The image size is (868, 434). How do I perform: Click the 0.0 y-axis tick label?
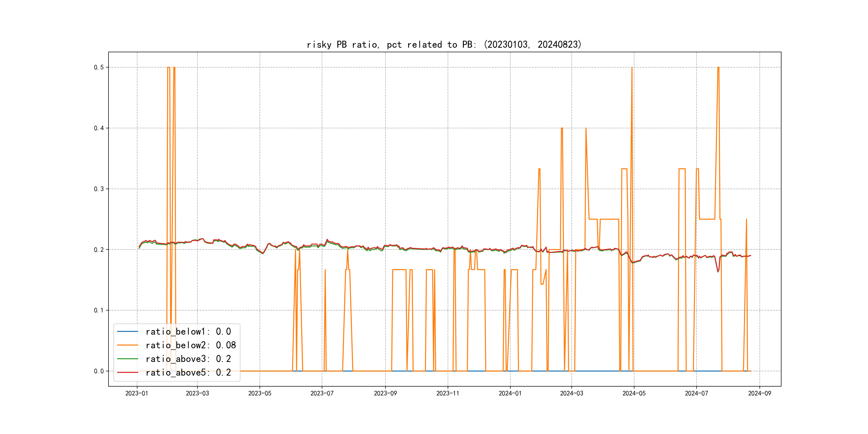99,371
